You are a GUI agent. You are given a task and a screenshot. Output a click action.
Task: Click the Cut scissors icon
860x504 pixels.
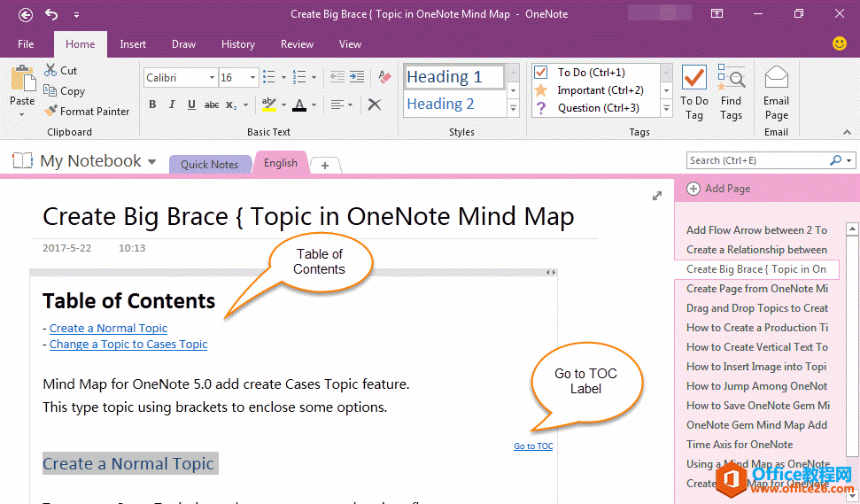click(50, 71)
